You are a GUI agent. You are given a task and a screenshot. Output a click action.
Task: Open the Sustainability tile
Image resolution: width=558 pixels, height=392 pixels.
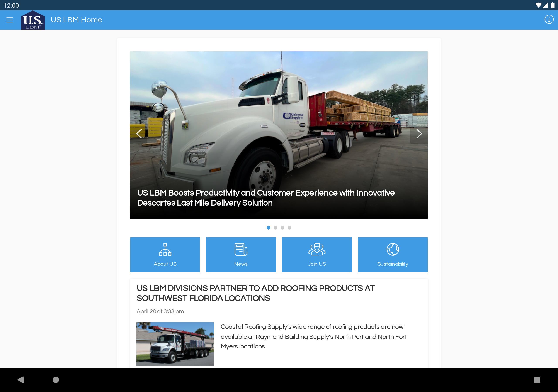pos(393,255)
